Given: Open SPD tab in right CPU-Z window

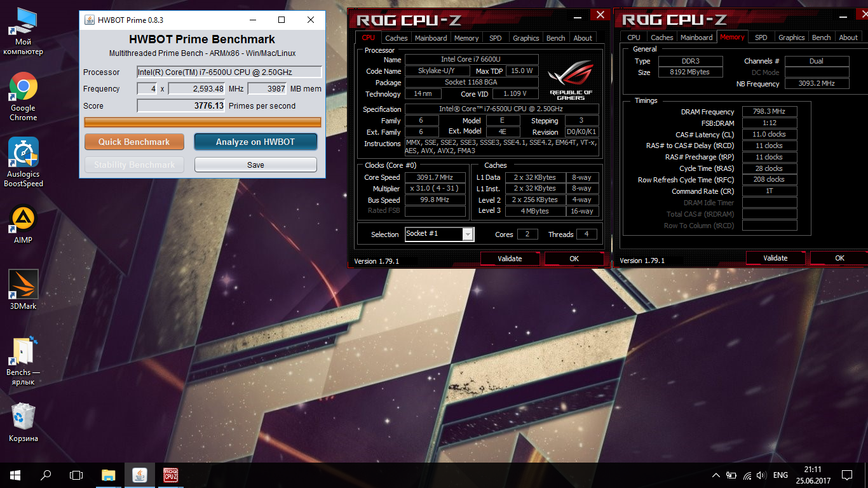Looking at the screenshot, I should pos(761,37).
